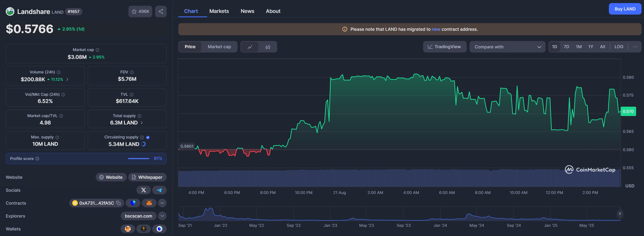Screen dimensions: 644x236
Task: Open the News tab
Action: [x=247, y=11]
